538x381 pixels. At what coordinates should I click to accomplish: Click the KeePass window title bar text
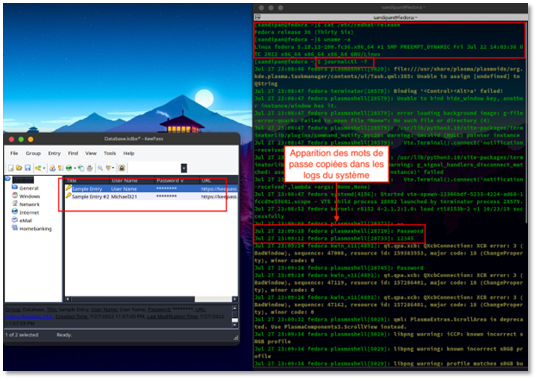(133, 139)
